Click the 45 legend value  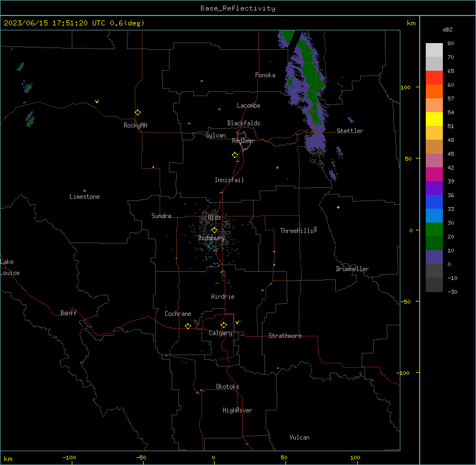451,154
